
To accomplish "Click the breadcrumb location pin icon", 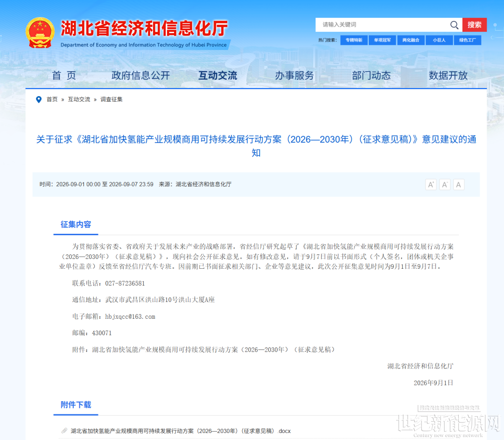I will (39, 100).
